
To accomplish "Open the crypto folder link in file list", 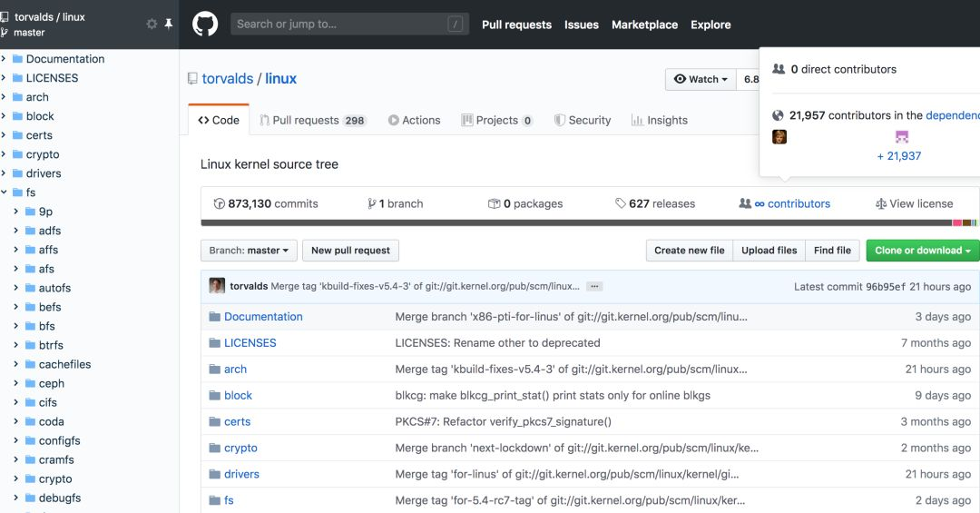I will tap(240, 448).
